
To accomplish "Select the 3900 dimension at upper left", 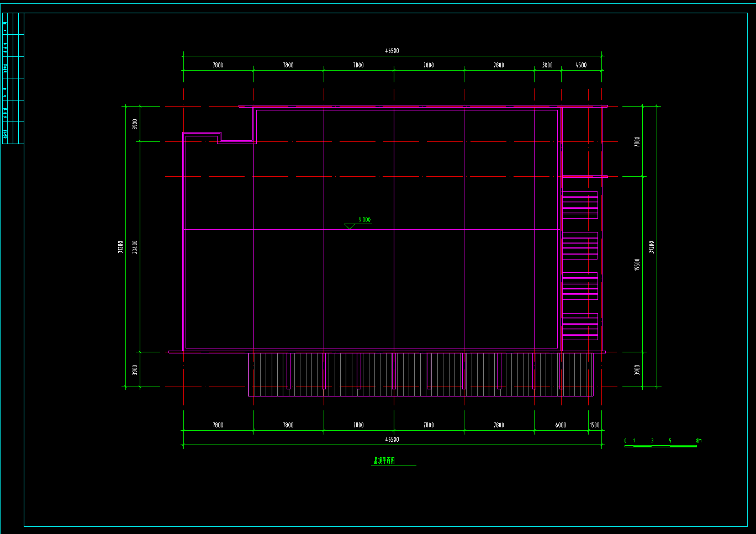I will coord(135,124).
